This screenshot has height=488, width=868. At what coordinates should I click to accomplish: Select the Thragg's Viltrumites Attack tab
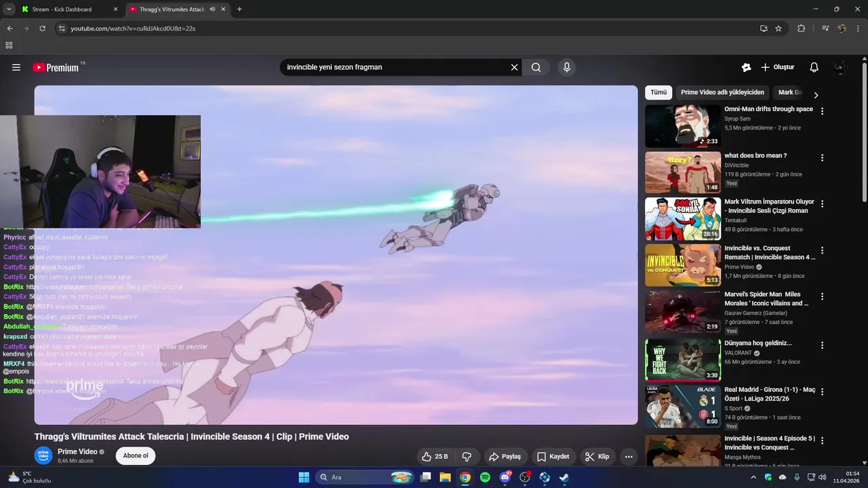(x=171, y=9)
